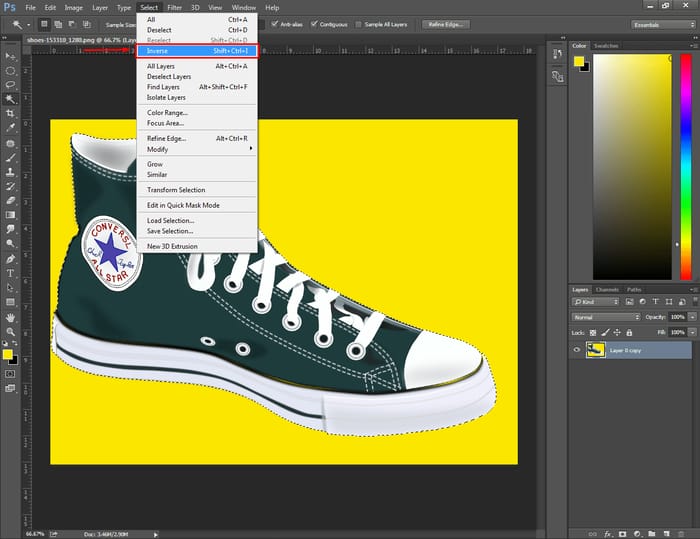Choose Color Range from the menu

pyautogui.click(x=197, y=113)
